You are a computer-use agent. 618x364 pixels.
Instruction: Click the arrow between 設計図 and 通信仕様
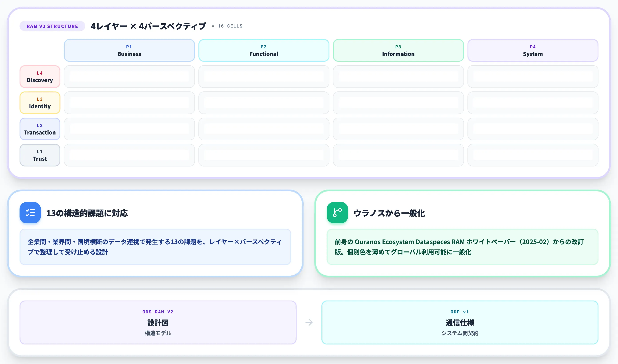pos(309,322)
